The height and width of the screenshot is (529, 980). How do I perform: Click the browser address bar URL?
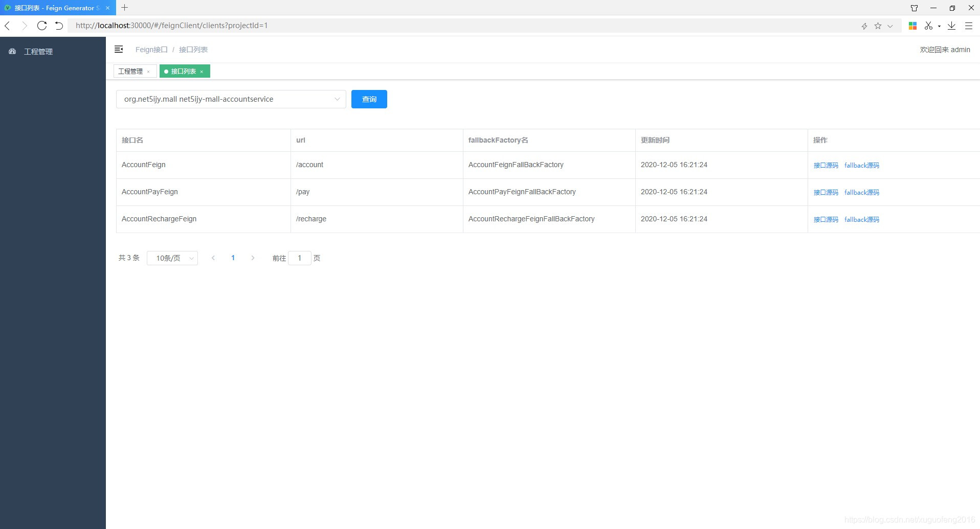[172, 26]
